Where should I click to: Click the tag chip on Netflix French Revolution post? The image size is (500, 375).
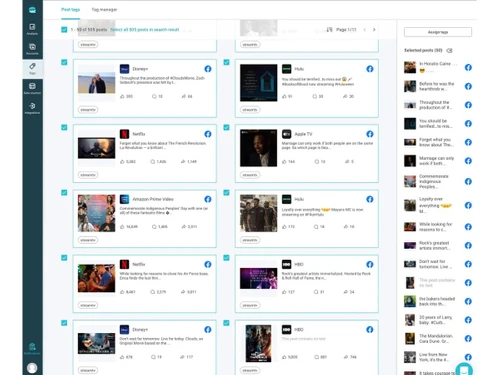pos(88,175)
